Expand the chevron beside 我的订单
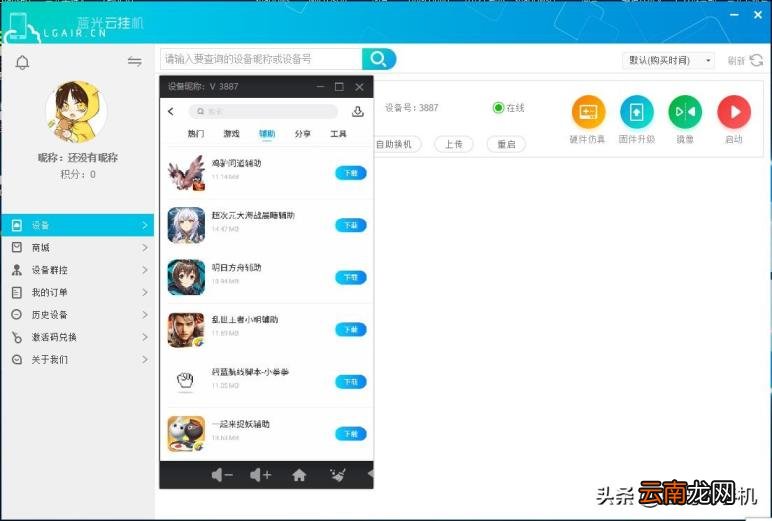The image size is (772, 521). pyautogui.click(x=145, y=292)
